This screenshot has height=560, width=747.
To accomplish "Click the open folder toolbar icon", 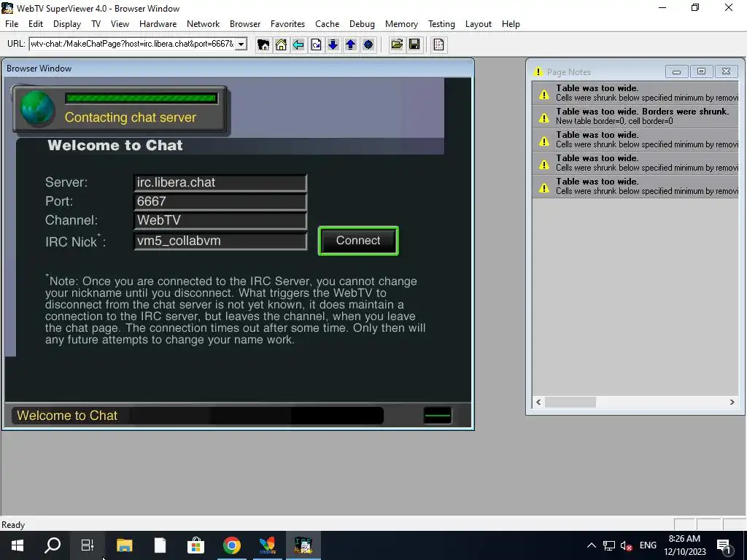I will (x=397, y=44).
